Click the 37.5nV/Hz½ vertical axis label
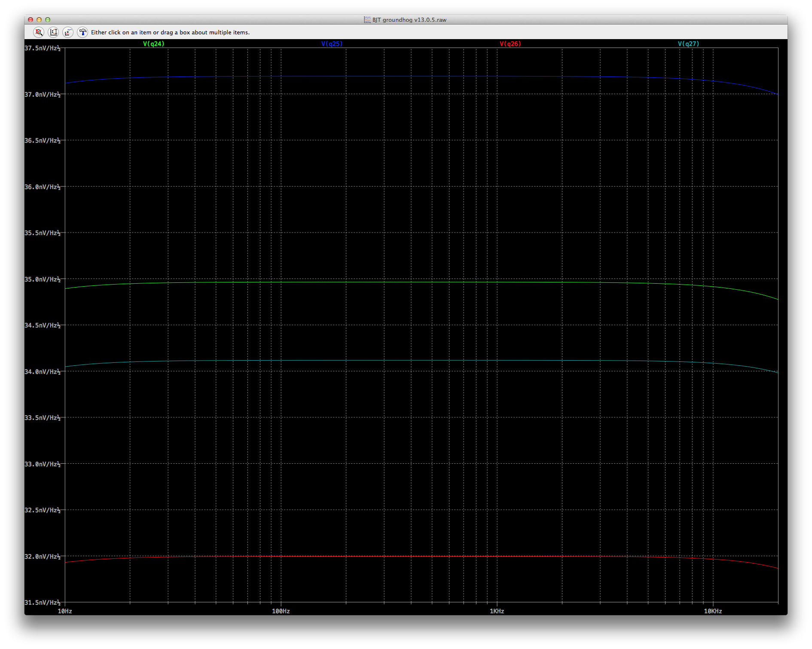The height and width of the screenshot is (649, 812). click(43, 48)
